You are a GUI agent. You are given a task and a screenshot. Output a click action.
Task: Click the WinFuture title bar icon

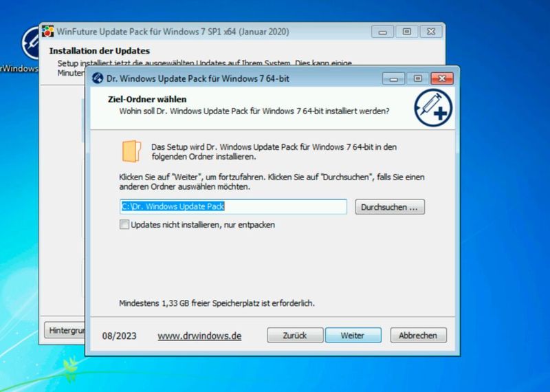pyautogui.click(x=47, y=32)
